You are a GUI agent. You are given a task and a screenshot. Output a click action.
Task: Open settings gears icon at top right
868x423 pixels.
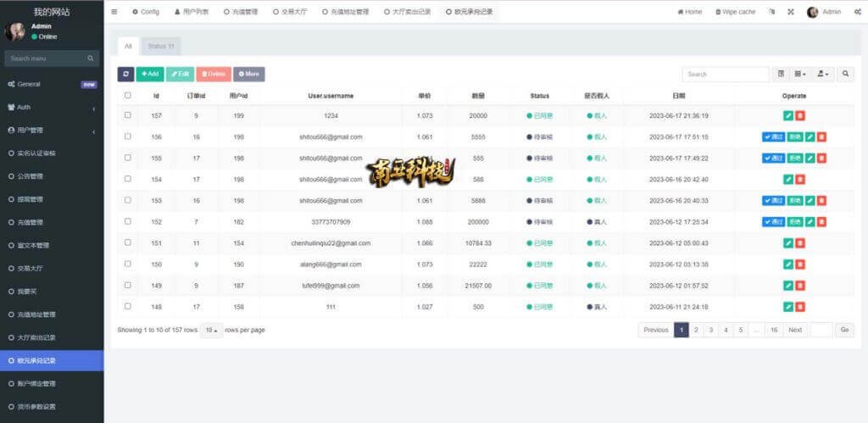(858, 12)
